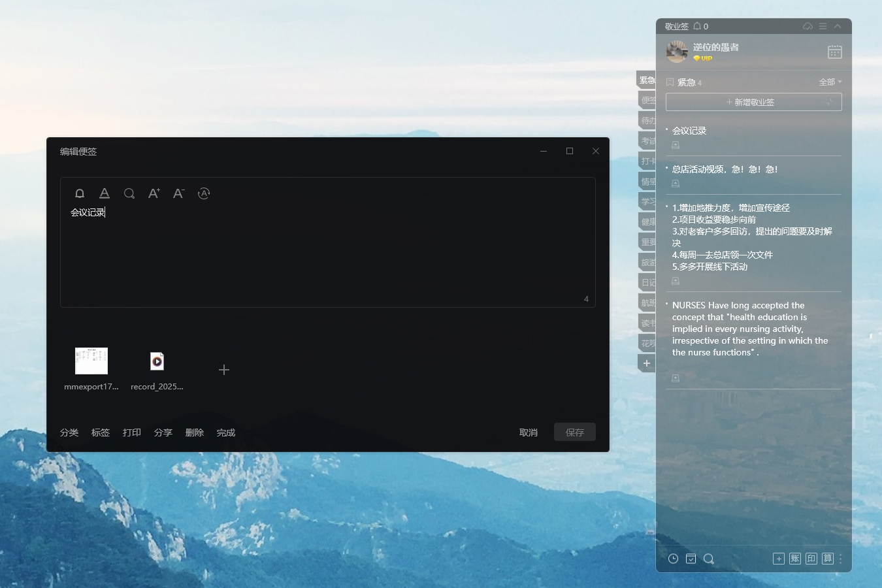This screenshot has width=882, height=588.
Task: Click the search icon in note editor
Action: (x=129, y=193)
